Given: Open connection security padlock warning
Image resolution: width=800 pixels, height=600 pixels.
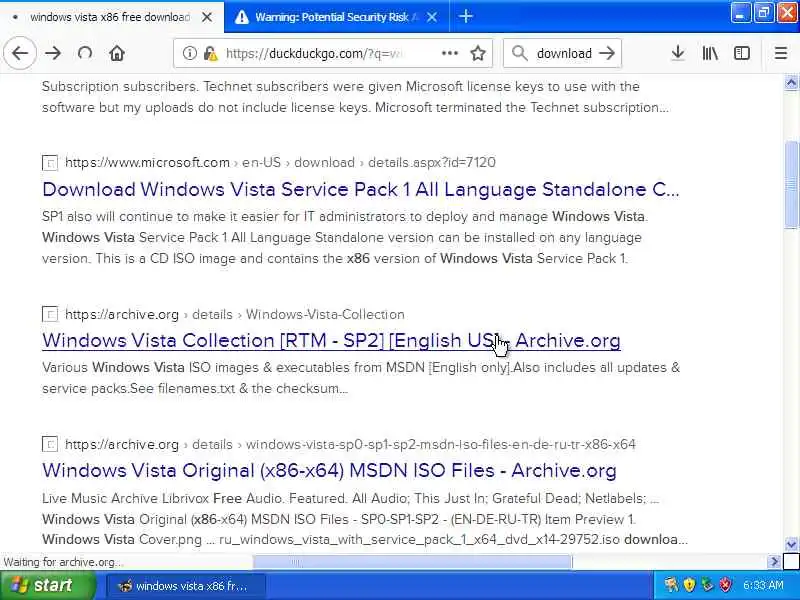Looking at the screenshot, I should tap(210, 53).
